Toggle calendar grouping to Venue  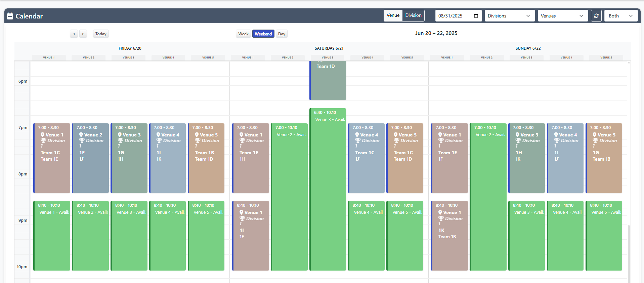393,15
